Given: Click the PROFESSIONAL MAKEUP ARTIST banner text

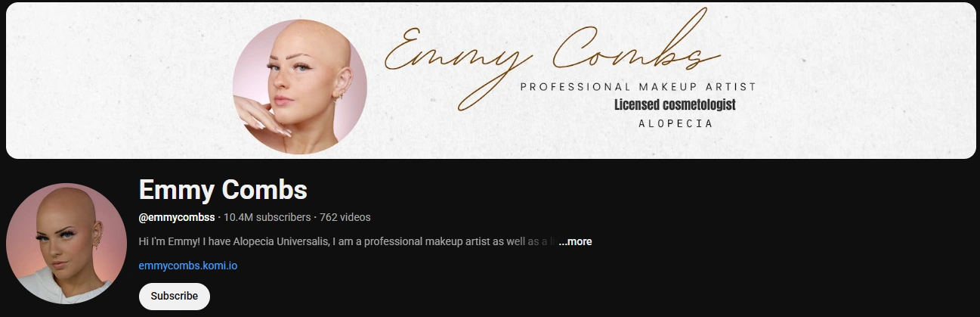Looking at the screenshot, I should pyautogui.click(x=638, y=87).
